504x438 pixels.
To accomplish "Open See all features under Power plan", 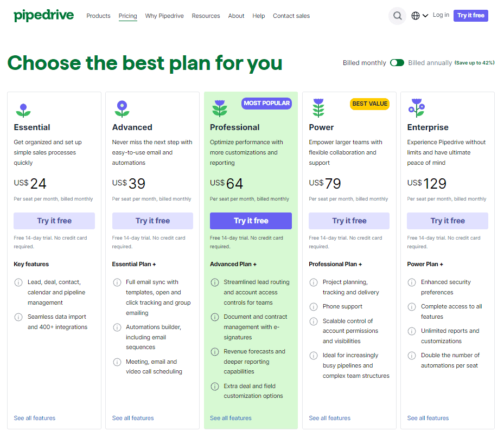I will (329, 417).
